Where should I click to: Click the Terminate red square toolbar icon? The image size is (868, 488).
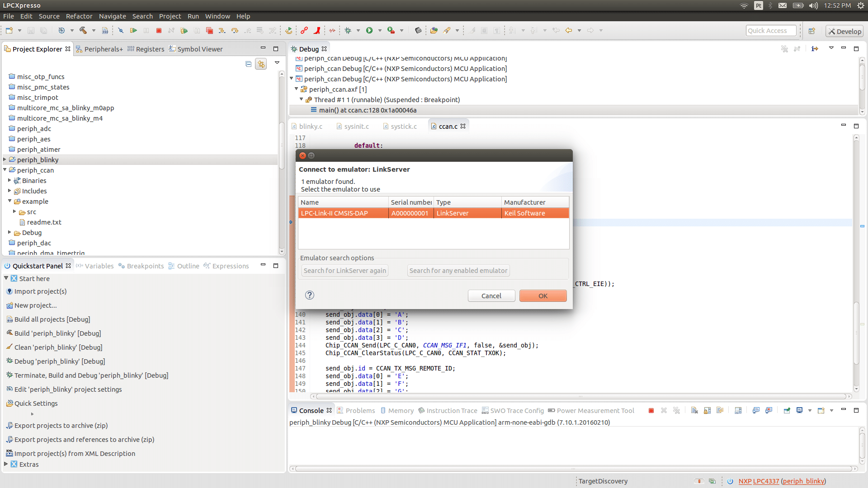pos(159,31)
